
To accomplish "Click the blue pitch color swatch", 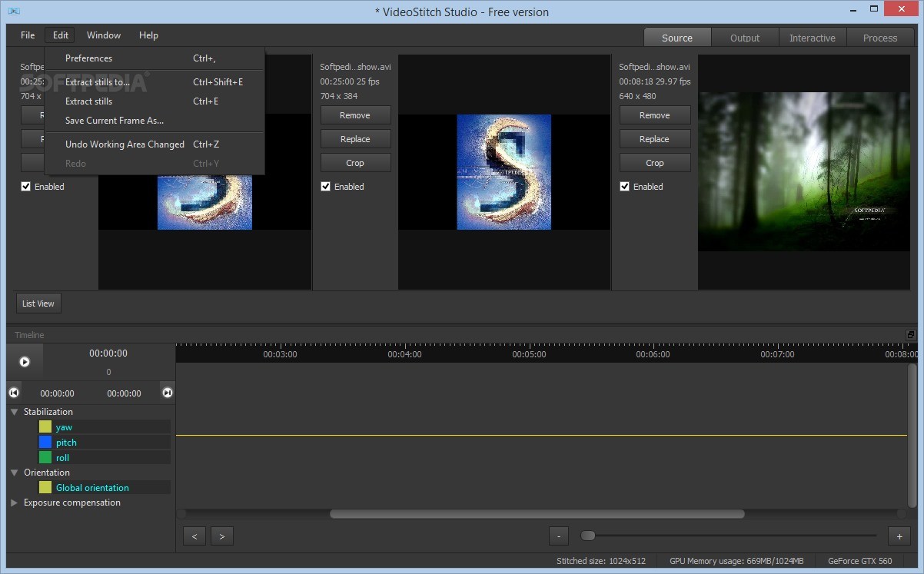I will [45, 443].
